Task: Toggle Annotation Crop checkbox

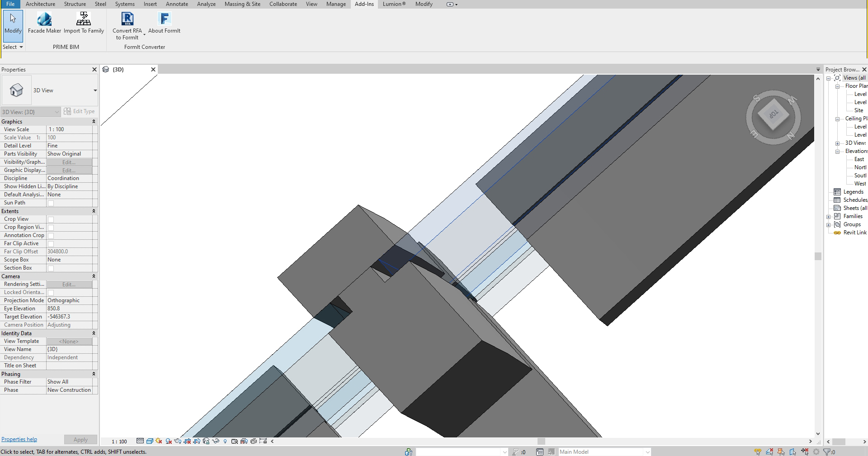Action: 51,236
